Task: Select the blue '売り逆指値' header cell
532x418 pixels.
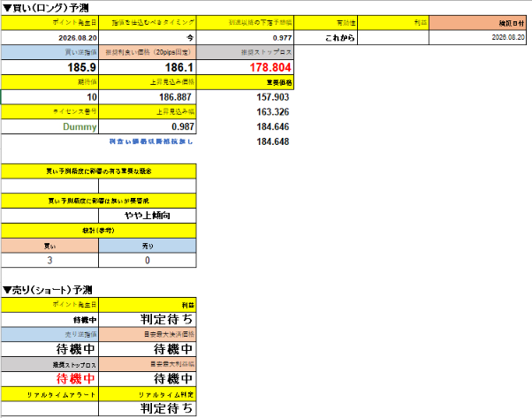Action: point(49,335)
